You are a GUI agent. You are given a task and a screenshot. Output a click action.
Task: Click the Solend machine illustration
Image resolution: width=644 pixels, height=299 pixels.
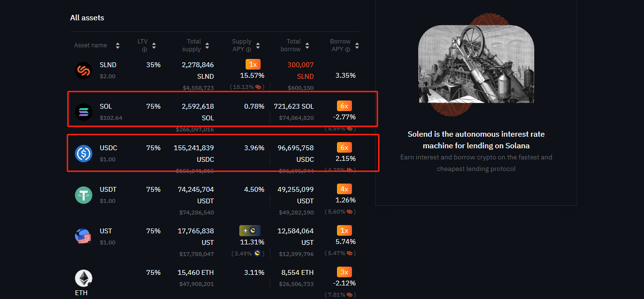coord(476,65)
